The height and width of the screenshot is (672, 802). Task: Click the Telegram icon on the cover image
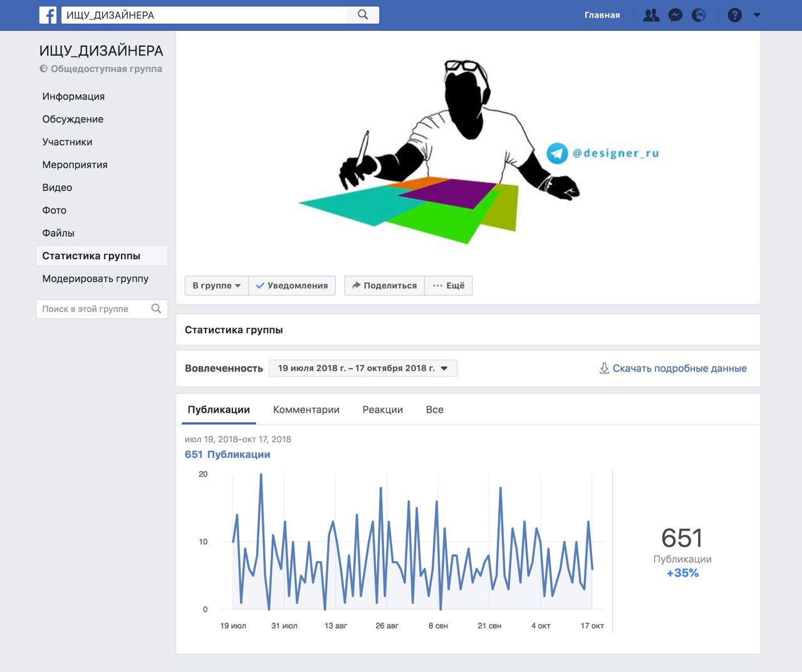tap(557, 153)
